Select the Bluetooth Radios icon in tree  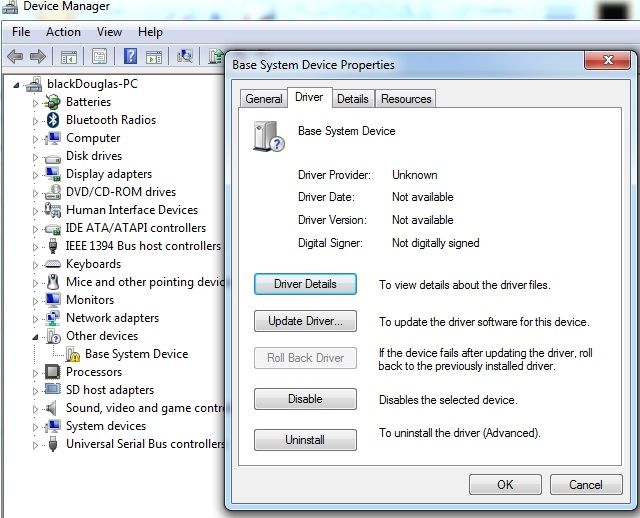pyautogui.click(x=54, y=120)
